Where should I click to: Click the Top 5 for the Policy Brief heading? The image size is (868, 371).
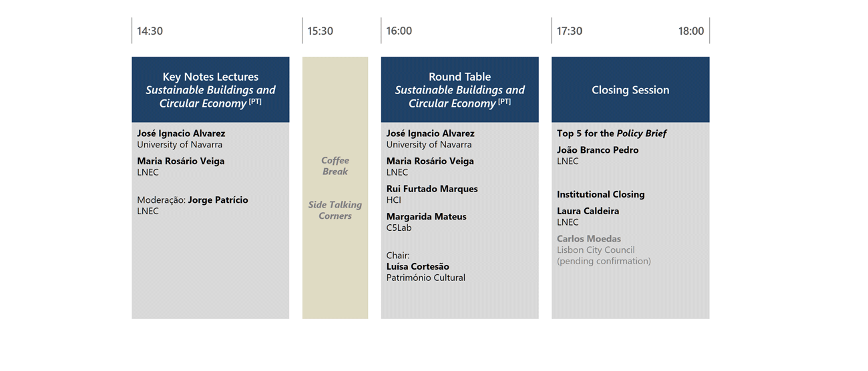pyautogui.click(x=612, y=133)
